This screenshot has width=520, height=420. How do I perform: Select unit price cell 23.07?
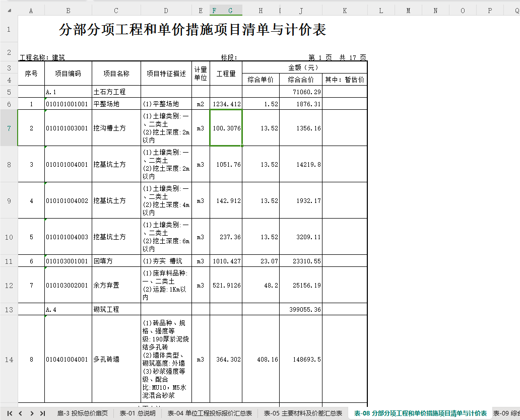(x=261, y=261)
